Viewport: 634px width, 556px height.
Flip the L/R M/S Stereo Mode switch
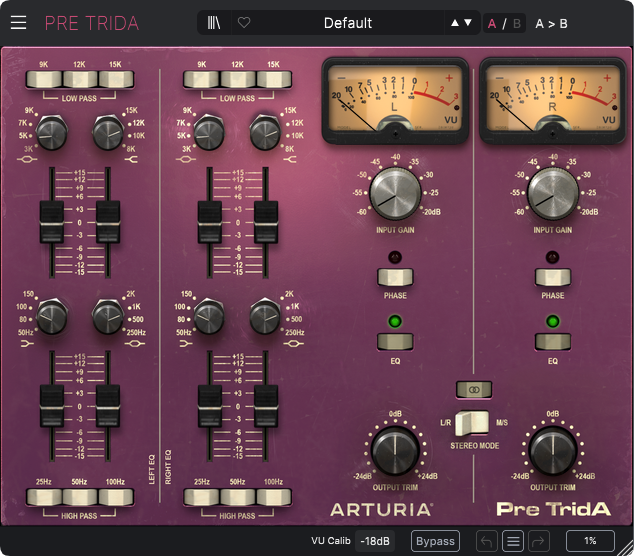point(472,423)
